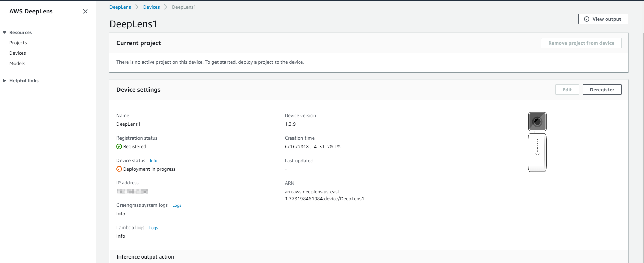The width and height of the screenshot is (644, 263).
Task: Click the Devices breadcrumb link
Action: point(151,7)
